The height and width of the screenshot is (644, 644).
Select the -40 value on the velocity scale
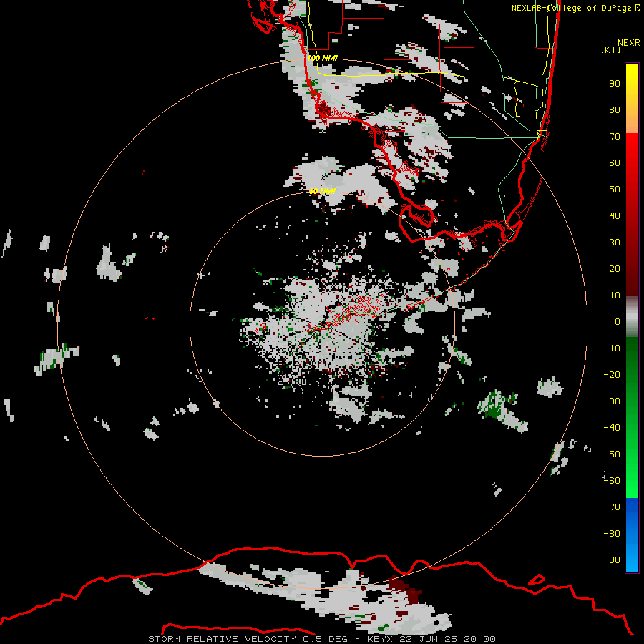click(x=612, y=428)
